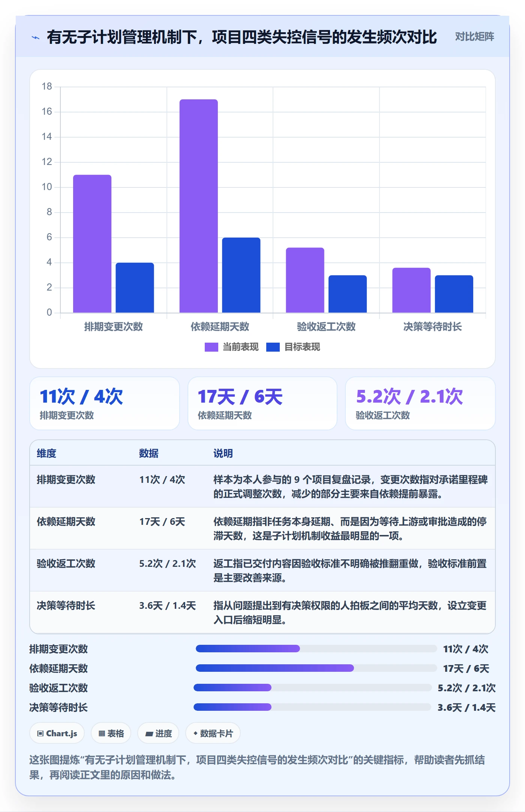Open the 17天 / 6天 data card
Image resolution: width=525 pixels, height=812 pixels.
click(262, 403)
